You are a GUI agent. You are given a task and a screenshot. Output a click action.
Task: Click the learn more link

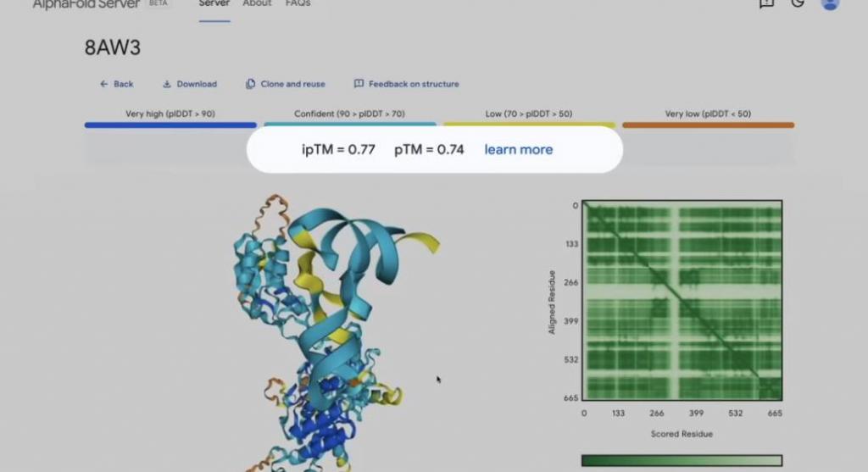pos(519,149)
